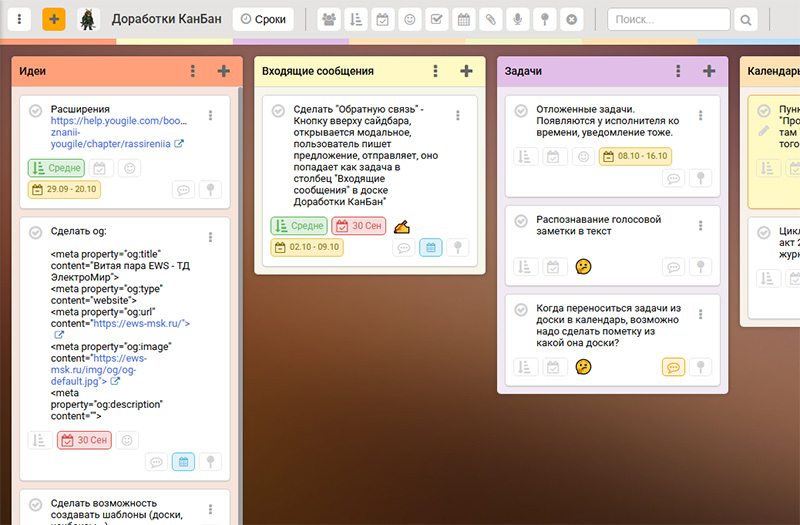Toggle the priority sort filter in toolbar
This screenshot has width=800, height=525.
pos(356,19)
